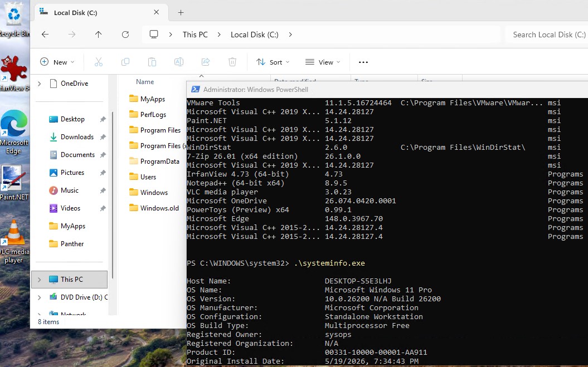Open the View dropdown menu
588x367 pixels.
point(323,62)
